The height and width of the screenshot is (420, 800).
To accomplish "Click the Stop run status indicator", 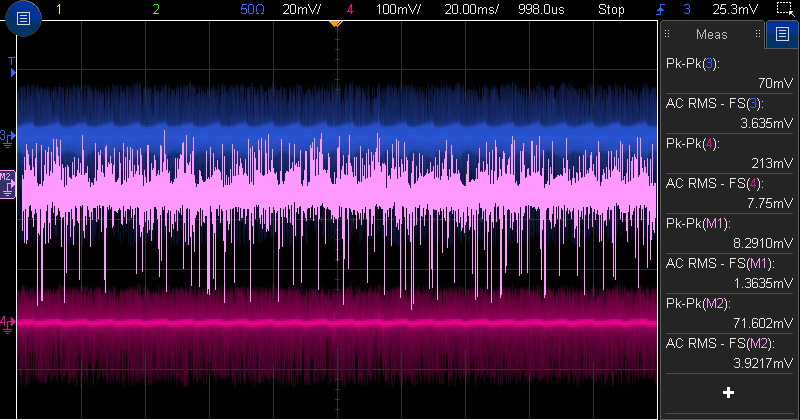I will point(611,9).
